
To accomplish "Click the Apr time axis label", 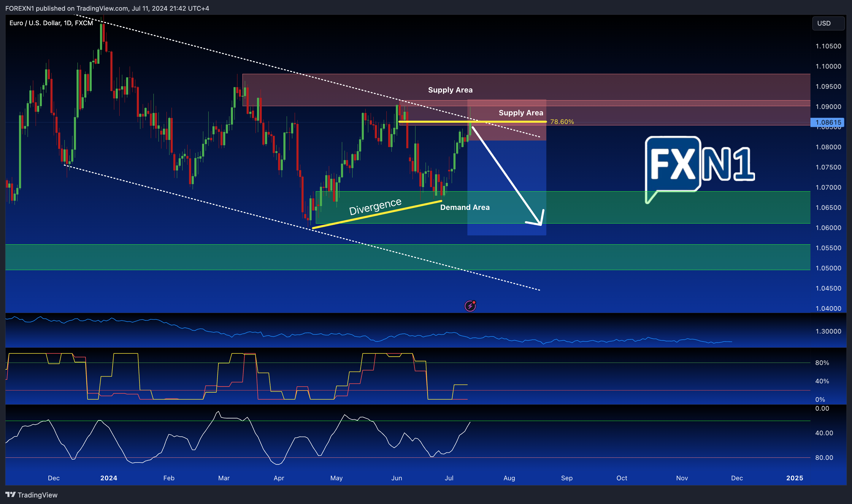I will coord(279,478).
